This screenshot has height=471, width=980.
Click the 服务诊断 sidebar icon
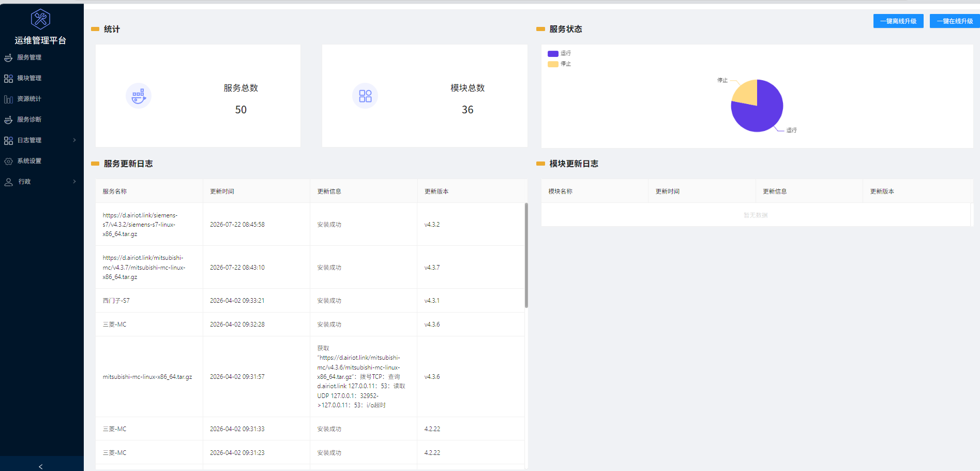(x=8, y=120)
